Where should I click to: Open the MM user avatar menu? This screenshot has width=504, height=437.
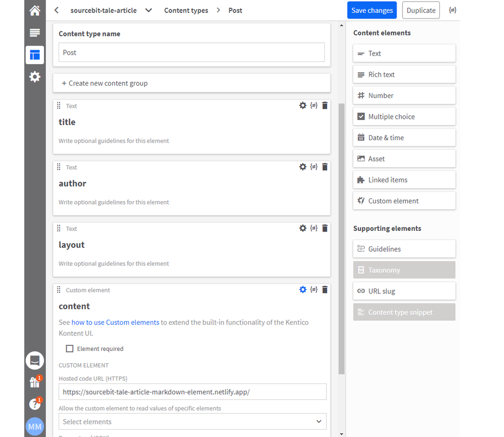pos(35,426)
